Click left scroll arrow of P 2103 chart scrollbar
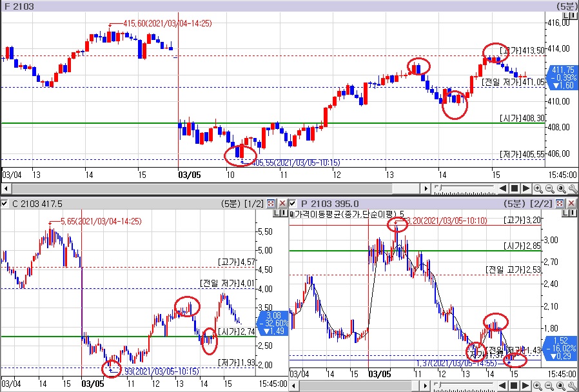Image resolution: width=579 pixels, height=392 pixels. (294, 386)
